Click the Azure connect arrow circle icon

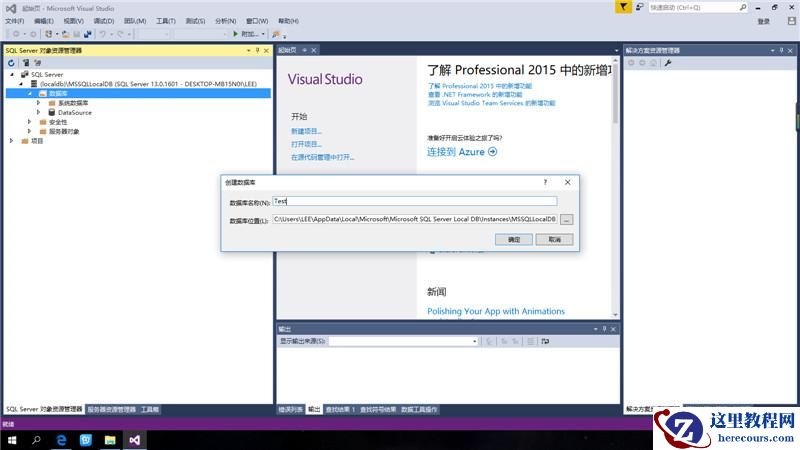point(492,152)
